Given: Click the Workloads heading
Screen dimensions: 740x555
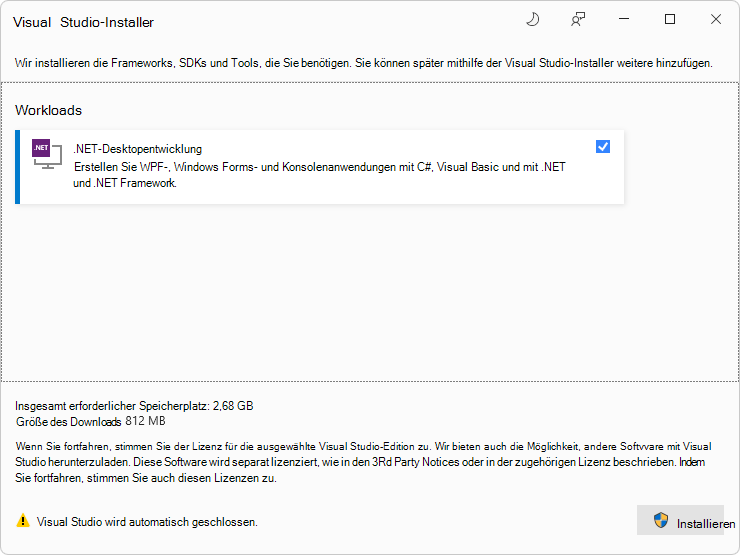Looking at the screenshot, I should click(49, 110).
